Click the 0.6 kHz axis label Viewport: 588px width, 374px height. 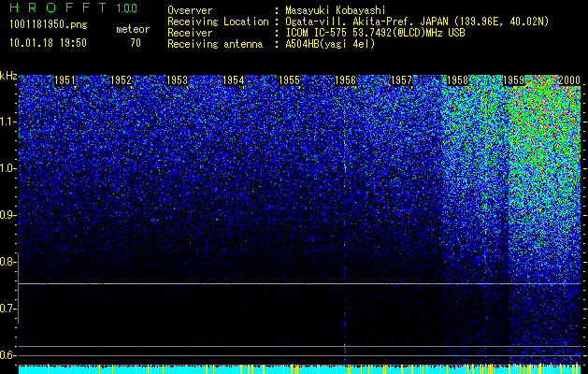7,355
